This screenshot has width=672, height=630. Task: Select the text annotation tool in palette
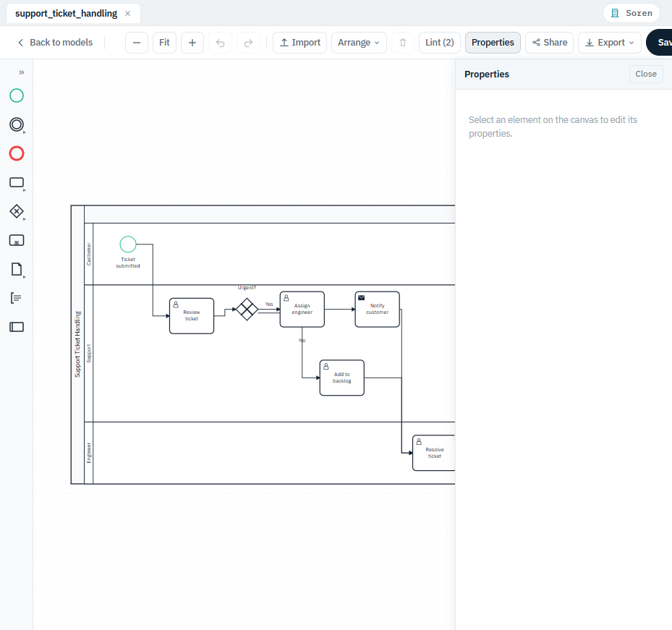coord(16,298)
